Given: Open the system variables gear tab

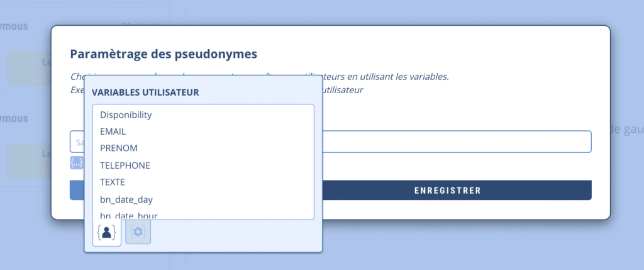Looking at the screenshot, I should (138, 233).
